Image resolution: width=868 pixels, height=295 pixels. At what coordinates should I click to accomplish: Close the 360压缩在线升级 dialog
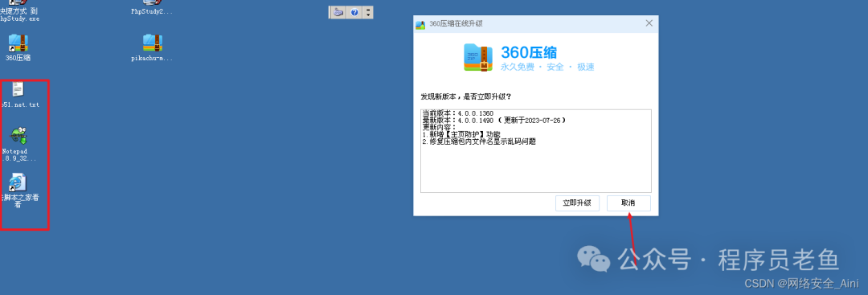pos(649,23)
